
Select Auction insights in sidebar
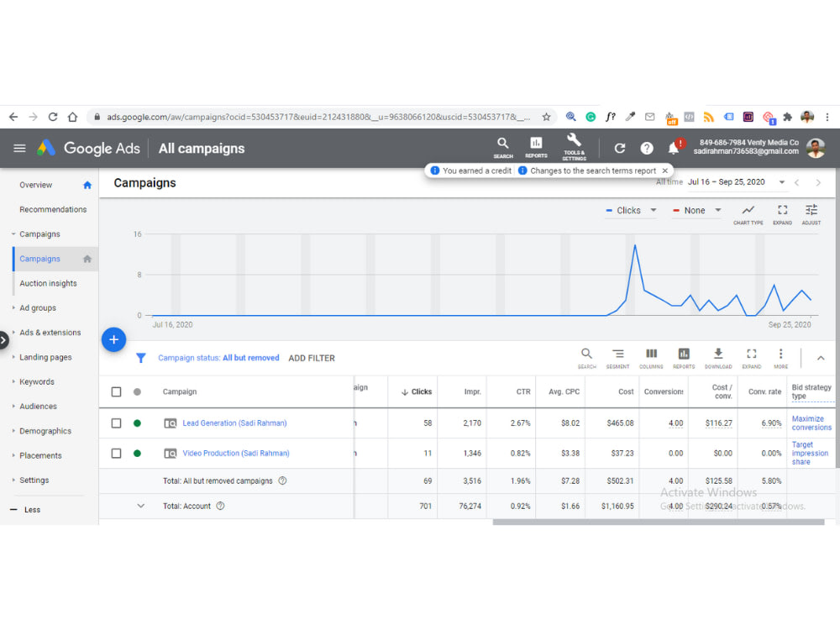point(48,283)
